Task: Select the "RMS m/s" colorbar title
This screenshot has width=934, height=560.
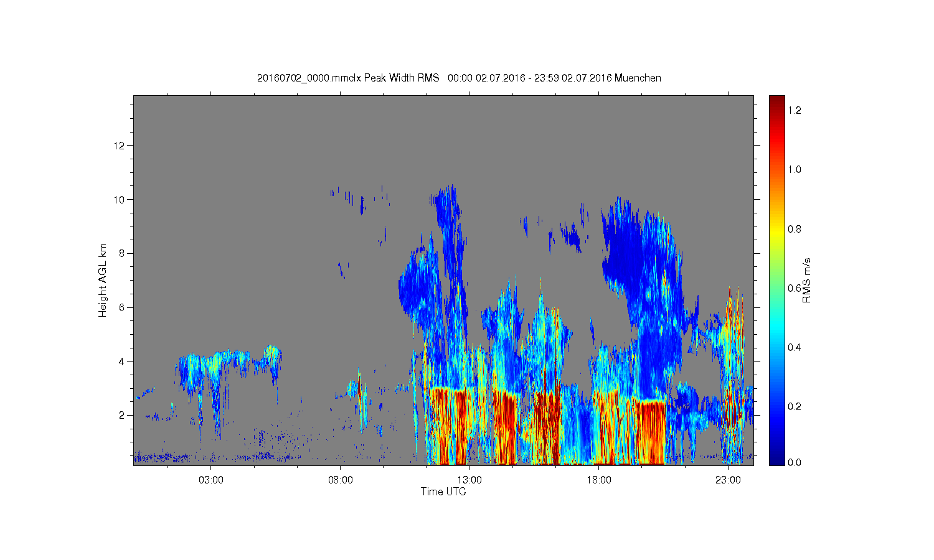Action: click(807, 280)
